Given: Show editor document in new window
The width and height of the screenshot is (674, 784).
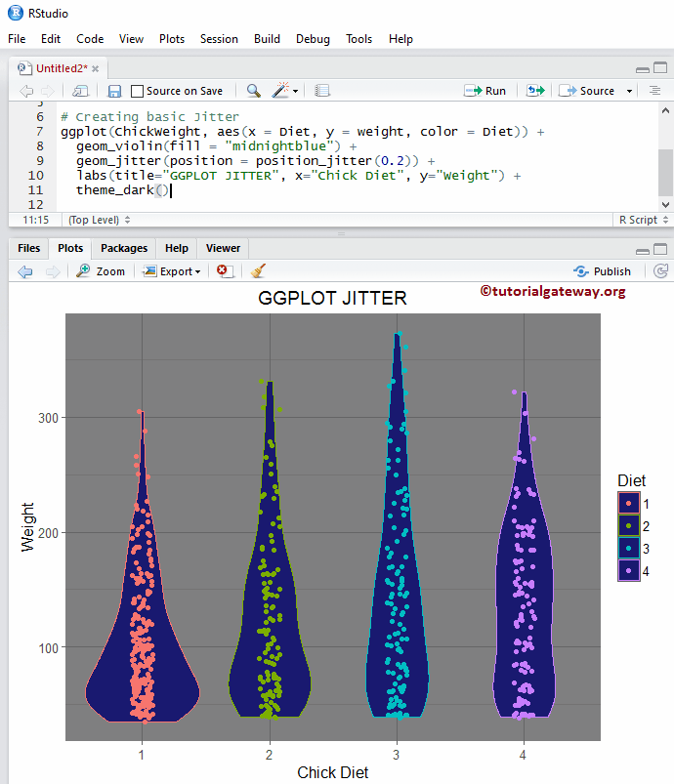Looking at the screenshot, I should click(x=80, y=91).
